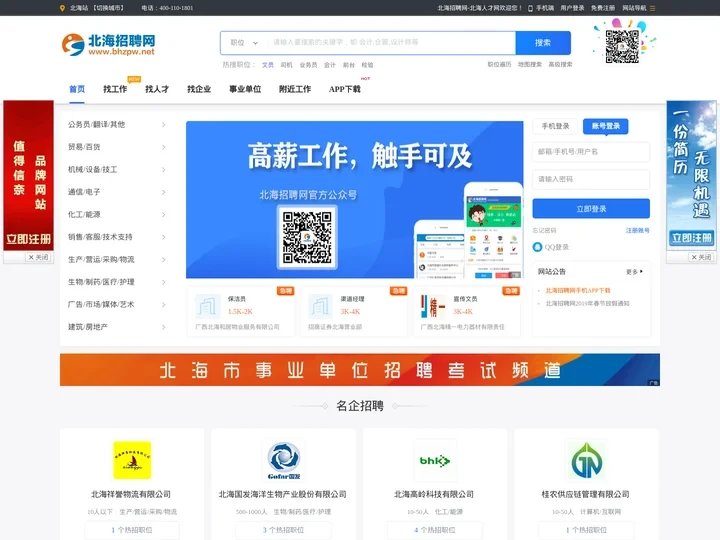Click the 邮箱/手机号/用户名 field
Viewport: 720px width, 540px height.
tap(591, 152)
